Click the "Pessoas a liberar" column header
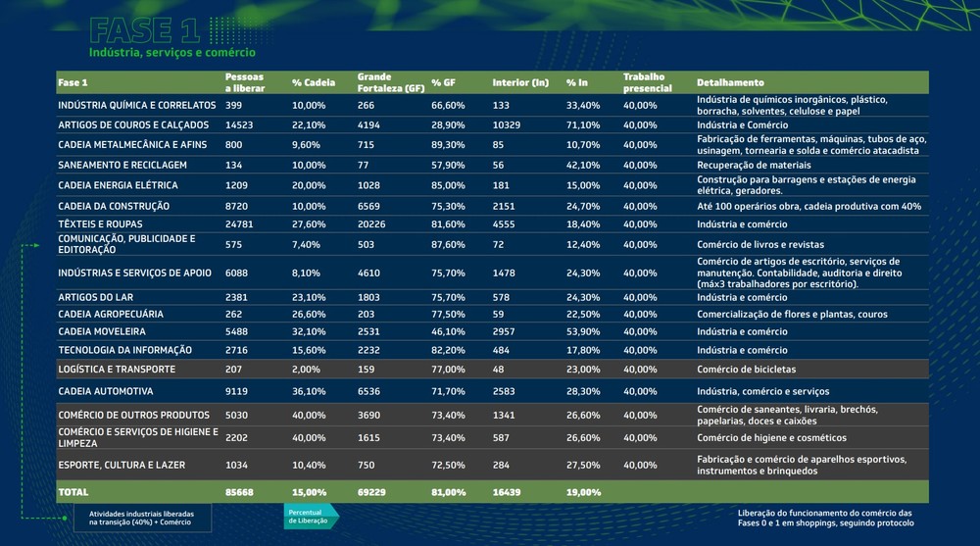 [x=244, y=82]
